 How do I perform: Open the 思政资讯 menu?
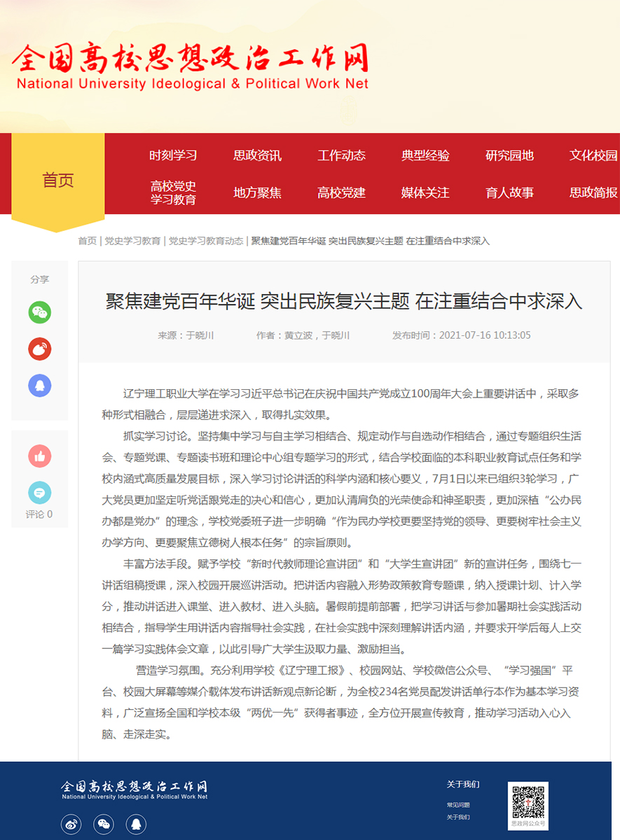pos(257,155)
